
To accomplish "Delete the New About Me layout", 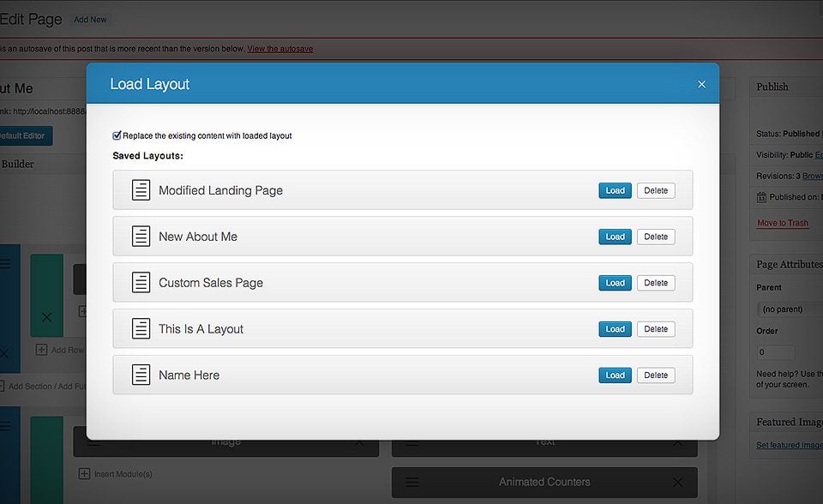I will pyautogui.click(x=656, y=237).
